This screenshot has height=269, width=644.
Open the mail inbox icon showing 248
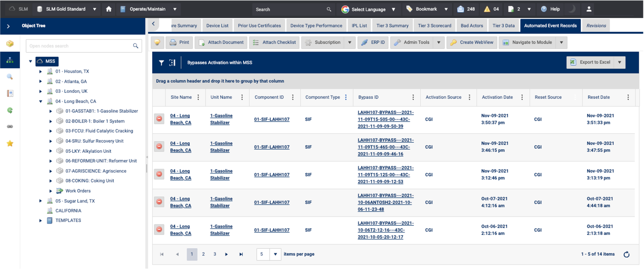pyautogui.click(x=460, y=9)
